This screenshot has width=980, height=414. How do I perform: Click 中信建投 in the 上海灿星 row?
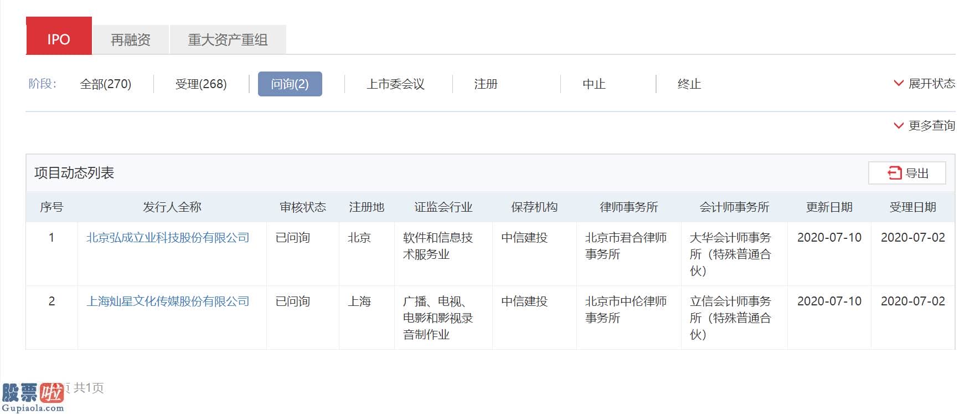point(524,301)
